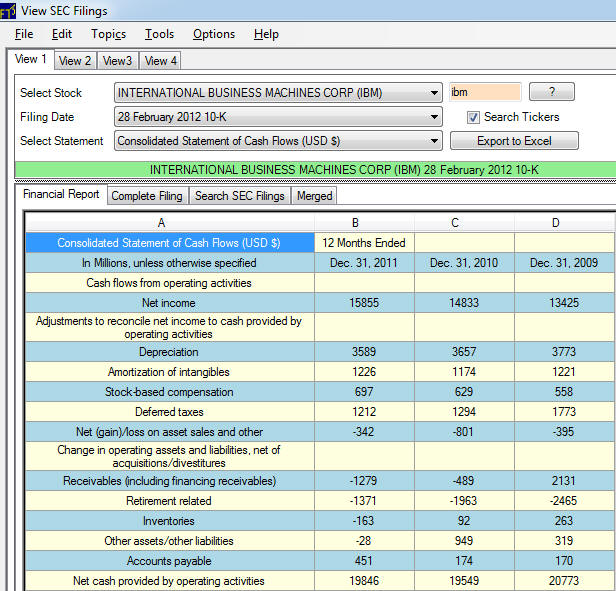
Task: Click the green IBM 28 February 2012 10-K banner
Action: (315, 170)
